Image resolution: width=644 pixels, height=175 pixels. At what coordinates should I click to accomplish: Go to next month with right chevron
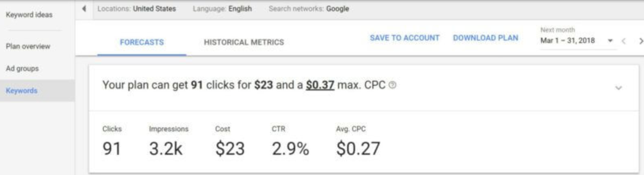click(x=640, y=41)
